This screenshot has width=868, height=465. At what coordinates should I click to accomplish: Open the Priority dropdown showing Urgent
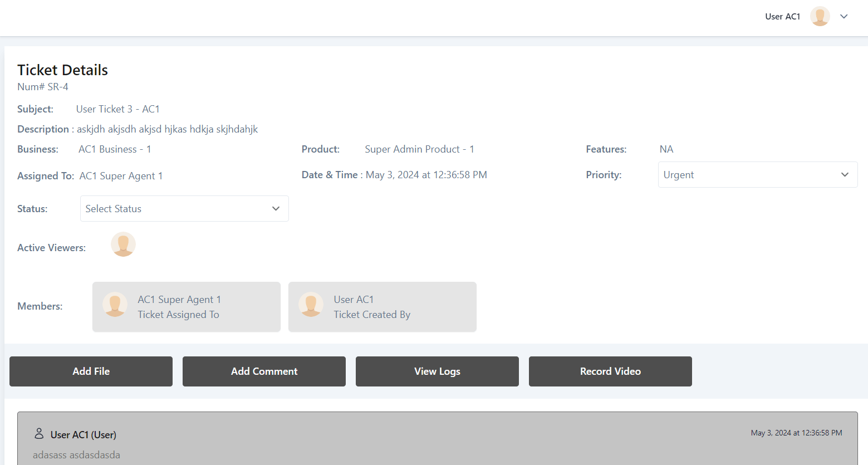coord(757,175)
